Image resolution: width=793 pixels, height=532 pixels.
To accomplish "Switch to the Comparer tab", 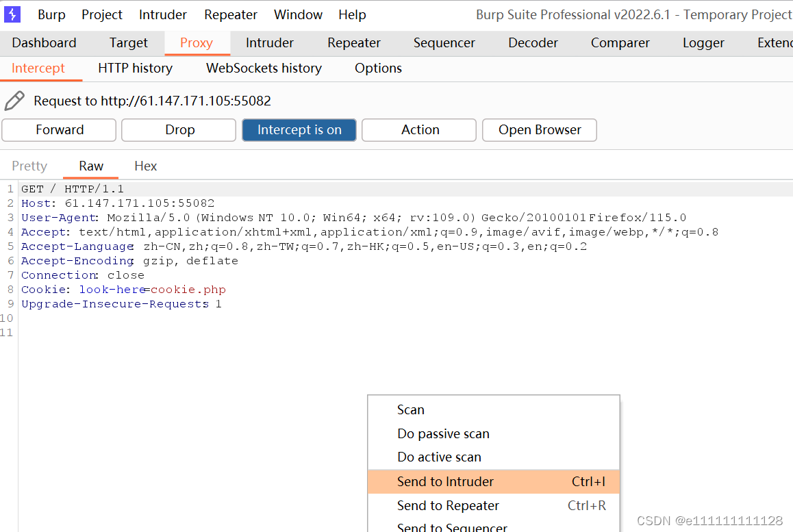I will click(619, 42).
